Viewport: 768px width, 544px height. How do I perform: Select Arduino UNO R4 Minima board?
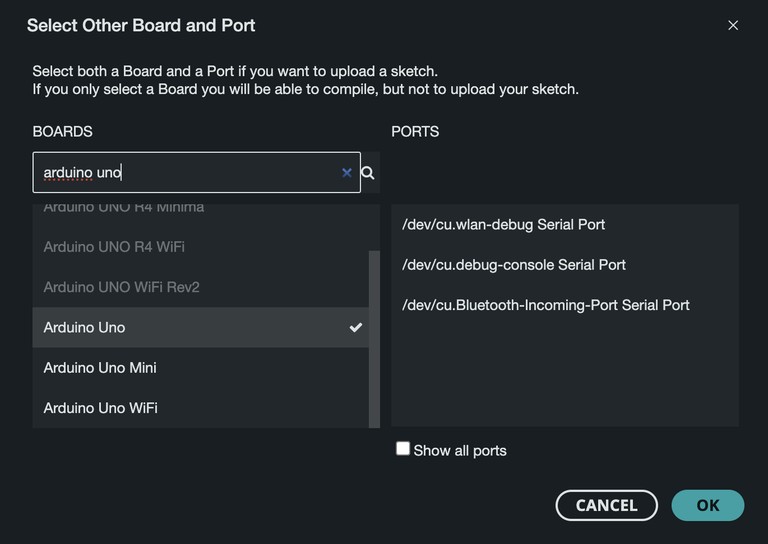click(x=124, y=208)
